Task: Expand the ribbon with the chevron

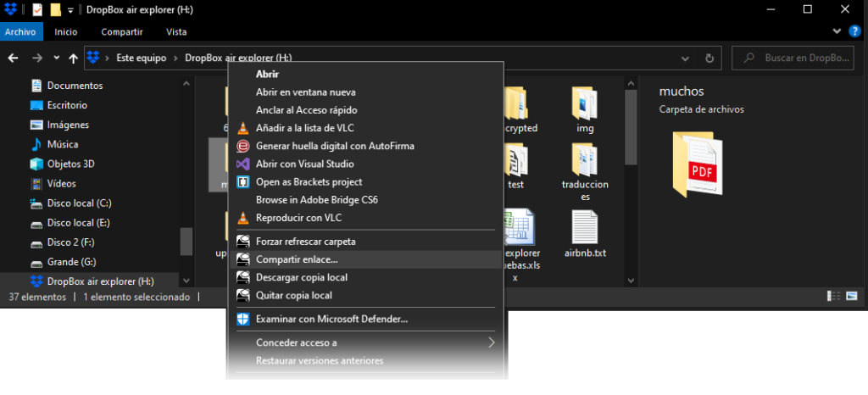Action: pos(837,31)
